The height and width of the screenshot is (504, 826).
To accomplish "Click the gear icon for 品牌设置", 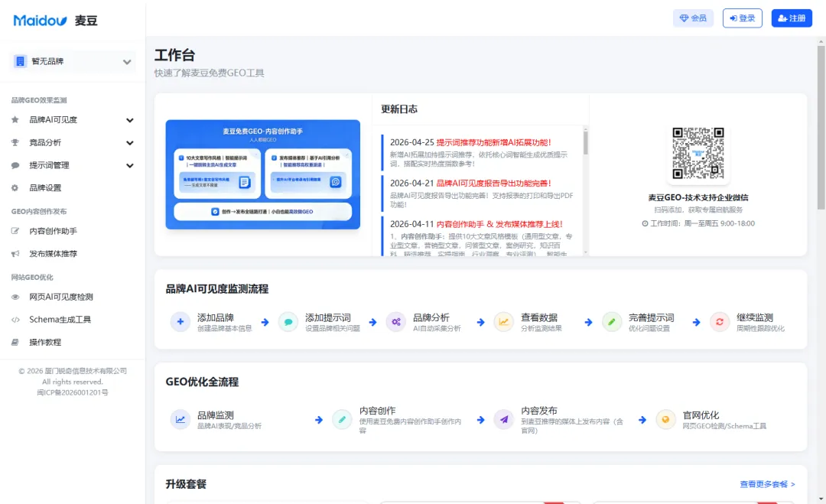I will point(15,188).
